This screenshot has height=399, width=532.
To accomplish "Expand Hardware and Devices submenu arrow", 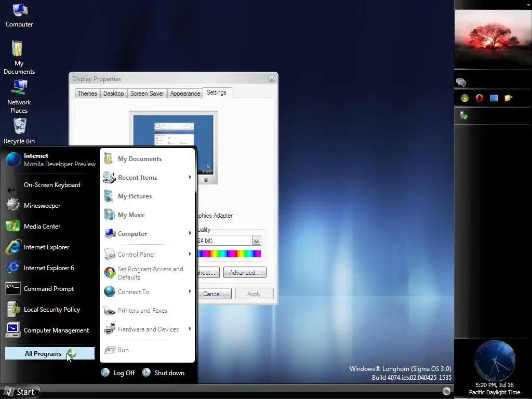I will click(190, 328).
